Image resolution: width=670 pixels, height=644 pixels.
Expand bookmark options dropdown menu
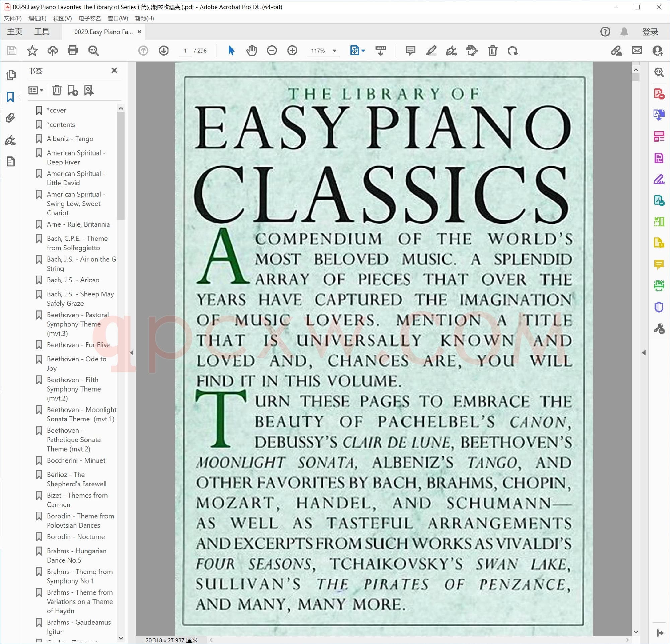(x=36, y=90)
